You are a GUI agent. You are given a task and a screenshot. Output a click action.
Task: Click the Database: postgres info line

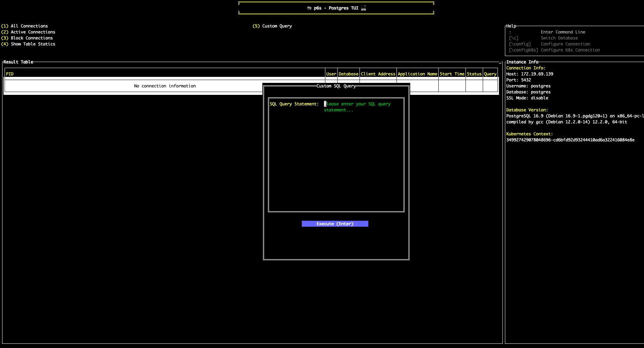click(x=529, y=92)
